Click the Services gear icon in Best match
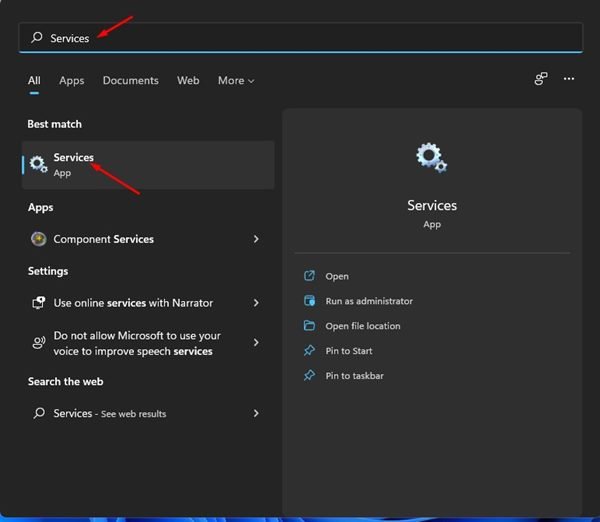600x522 pixels. [x=39, y=165]
